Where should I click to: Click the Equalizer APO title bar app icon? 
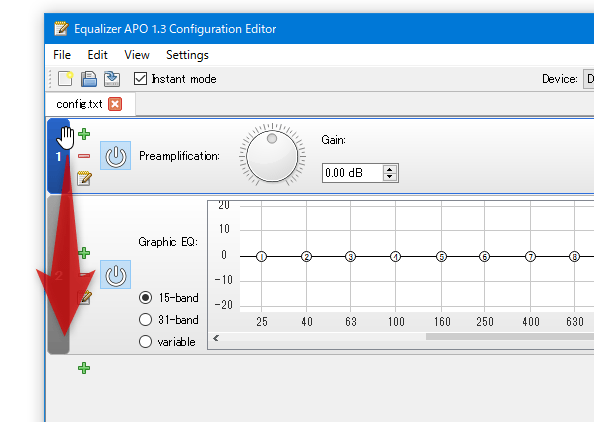coord(61,28)
